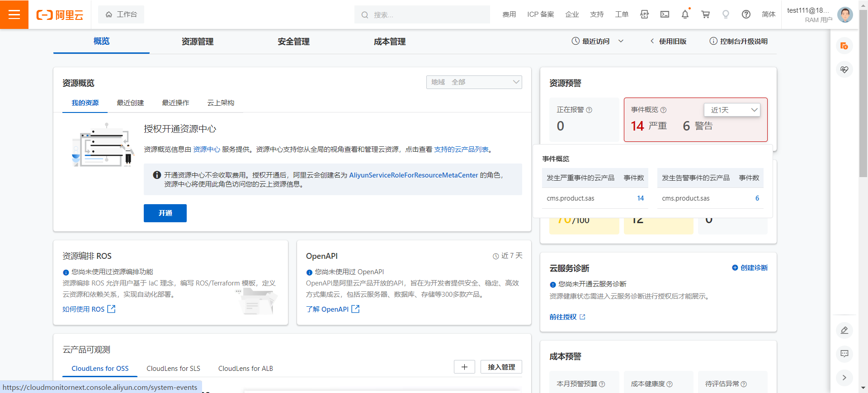Collapse sidebar with right chevron icon
This screenshot has width=868, height=393.
point(844,378)
